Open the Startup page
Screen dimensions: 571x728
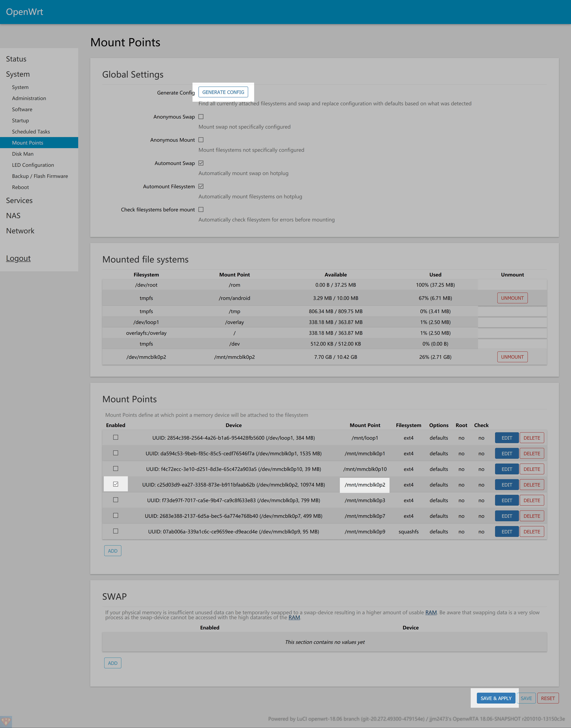pyautogui.click(x=20, y=120)
